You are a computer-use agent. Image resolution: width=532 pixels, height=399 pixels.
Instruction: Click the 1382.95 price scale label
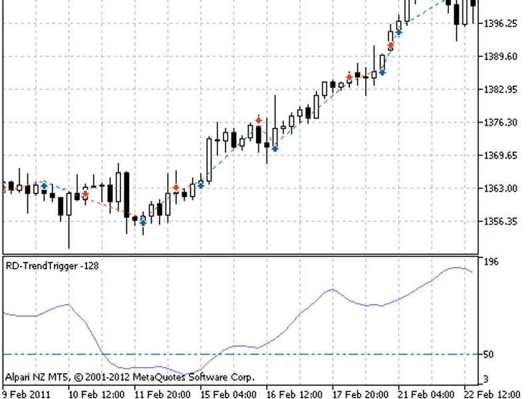pos(501,90)
